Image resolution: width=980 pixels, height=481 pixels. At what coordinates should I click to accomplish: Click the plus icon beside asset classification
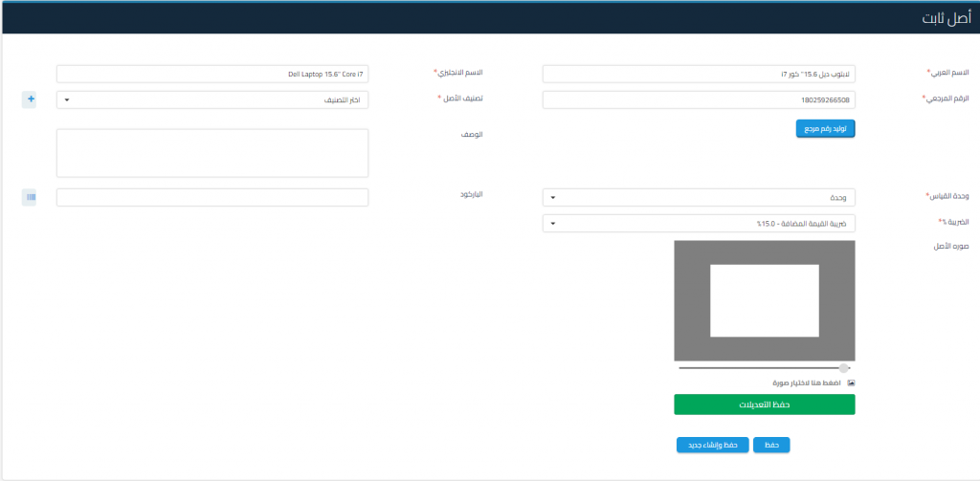tap(30, 99)
